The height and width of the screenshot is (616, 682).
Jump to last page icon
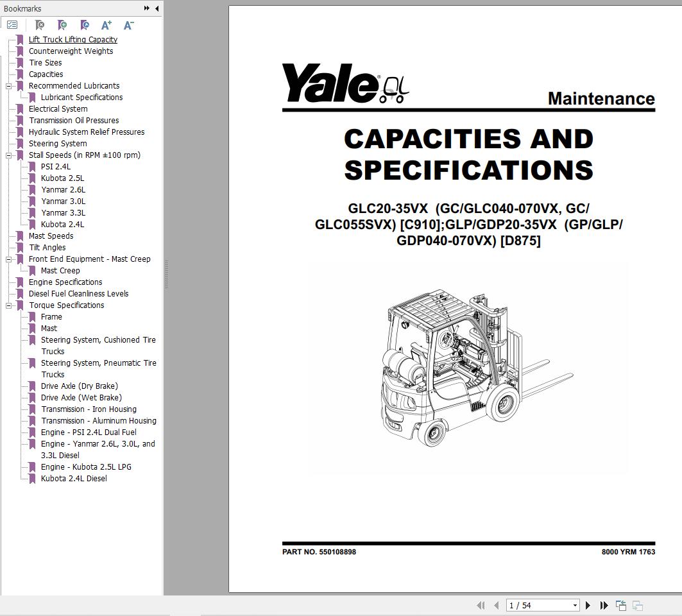tap(604, 605)
